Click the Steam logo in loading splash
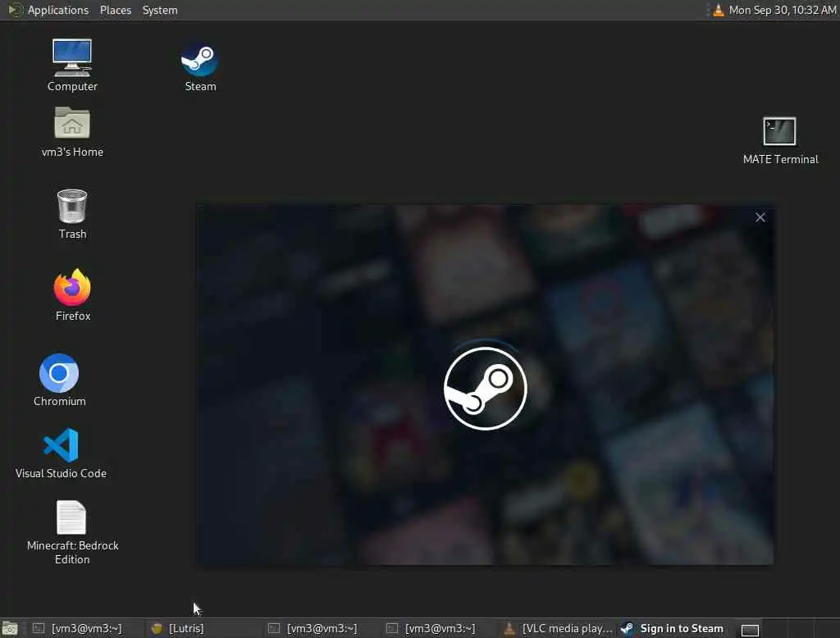840x638 pixels. [x=486, y=389]
